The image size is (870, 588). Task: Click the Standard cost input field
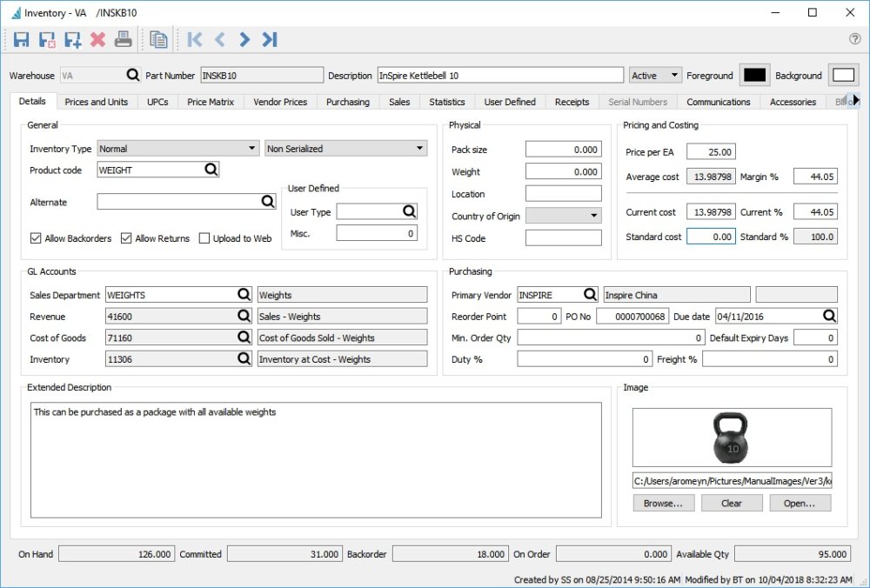[710, 237]
